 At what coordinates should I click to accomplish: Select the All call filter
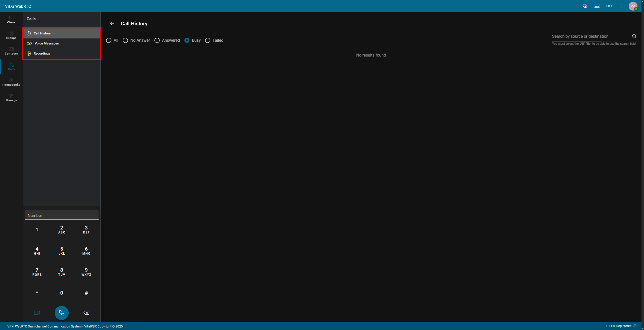point(109,40)
